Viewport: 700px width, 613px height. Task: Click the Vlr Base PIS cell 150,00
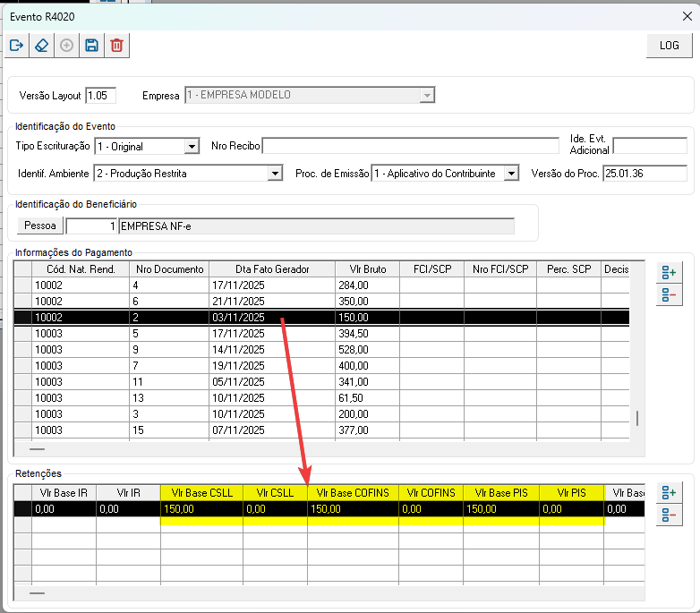pos(501,509)
